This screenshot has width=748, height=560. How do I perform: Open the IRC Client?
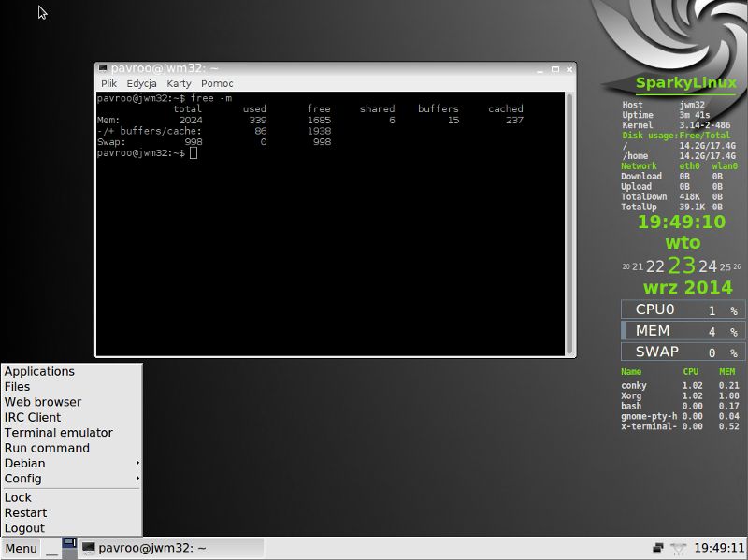coord(31,417)
